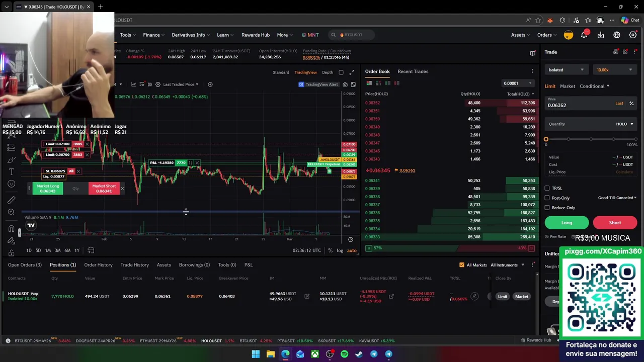Toggle log scale on chart

click(x=340, y=250)
